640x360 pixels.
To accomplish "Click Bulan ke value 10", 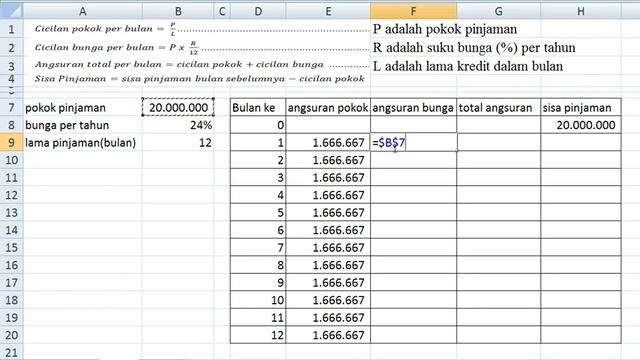I will 258,300.
